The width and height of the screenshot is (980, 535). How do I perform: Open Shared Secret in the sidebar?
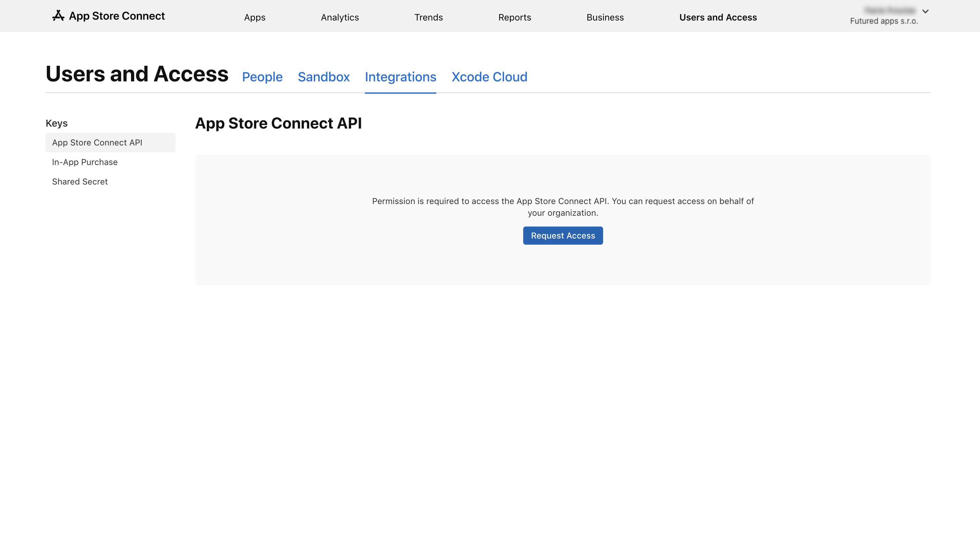tap(80, 182)
